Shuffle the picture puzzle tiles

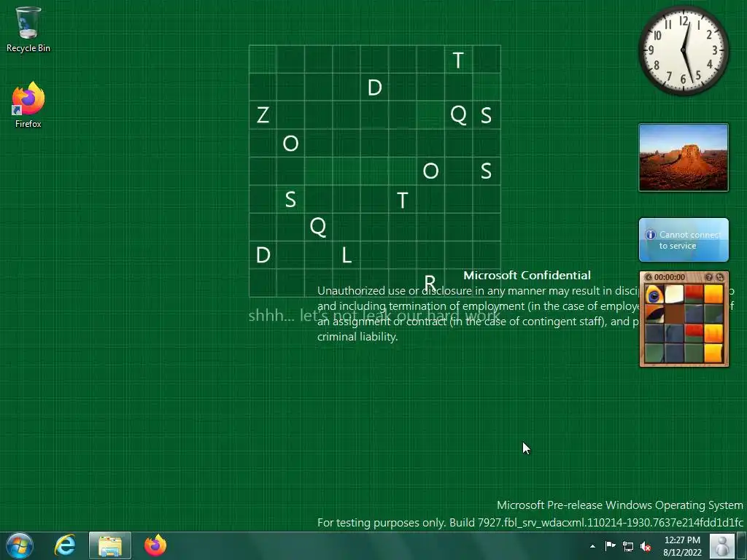coord(719,277)
